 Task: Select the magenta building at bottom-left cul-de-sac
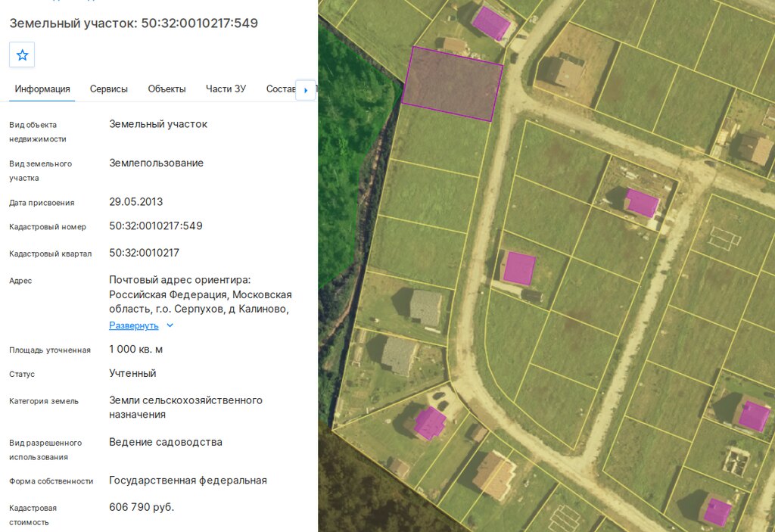click(430, 423)
